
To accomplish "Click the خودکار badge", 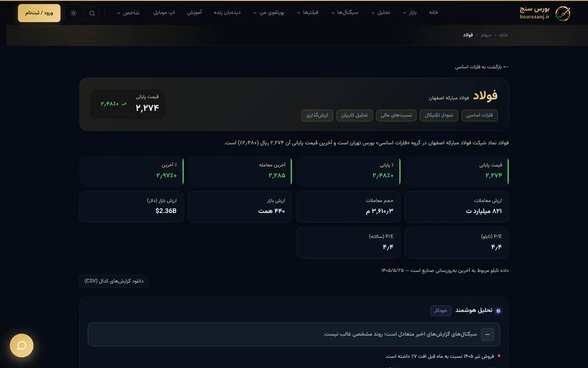I will (x=441, y=310).
